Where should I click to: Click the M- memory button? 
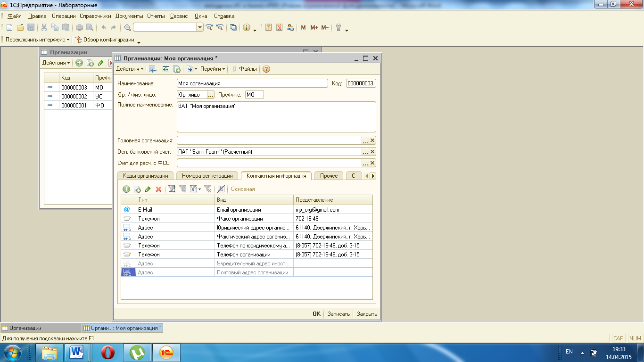click(325, 27)
